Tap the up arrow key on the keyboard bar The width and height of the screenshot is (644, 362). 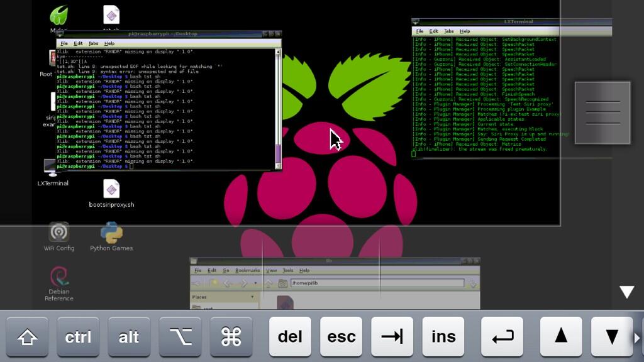click(x=561, y=337)
